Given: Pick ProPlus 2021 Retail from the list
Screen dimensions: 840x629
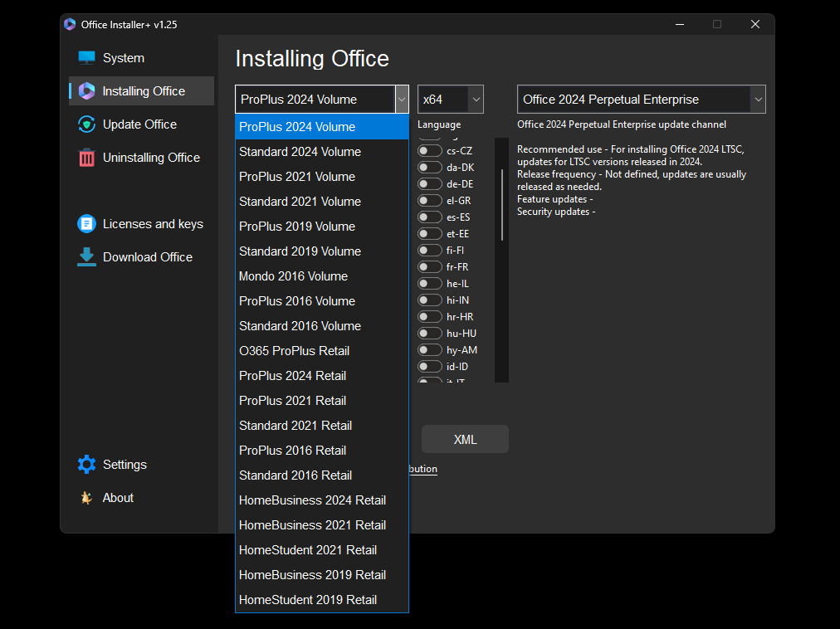Looking at the screenshot, I should coord(322,402).
